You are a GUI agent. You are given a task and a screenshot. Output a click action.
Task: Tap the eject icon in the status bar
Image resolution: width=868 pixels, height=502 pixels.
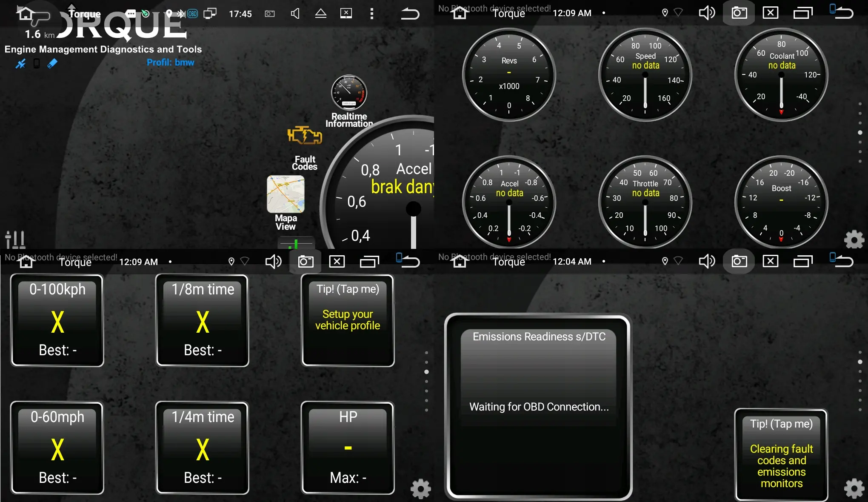click(x=321, y=14)
